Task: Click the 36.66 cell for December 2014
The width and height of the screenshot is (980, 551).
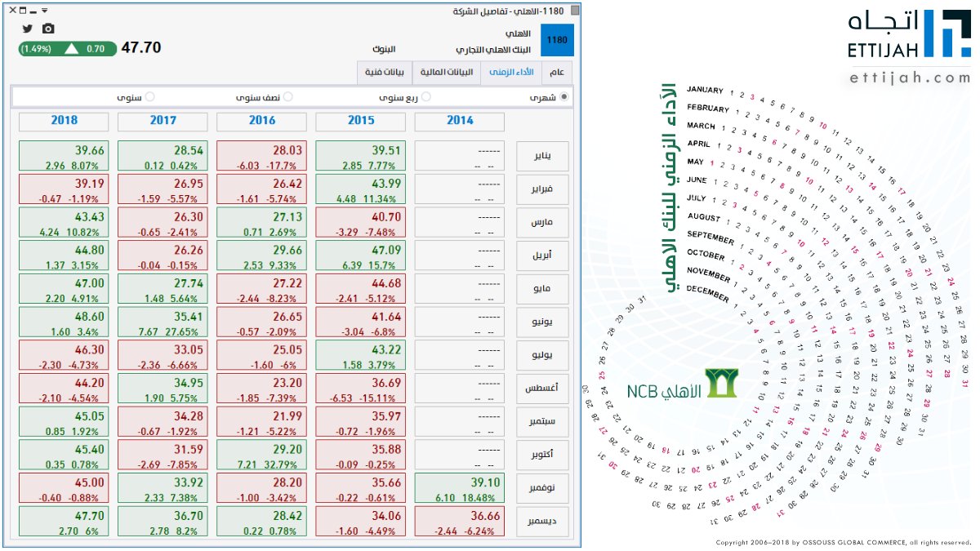Action: (x=460, y=522)
